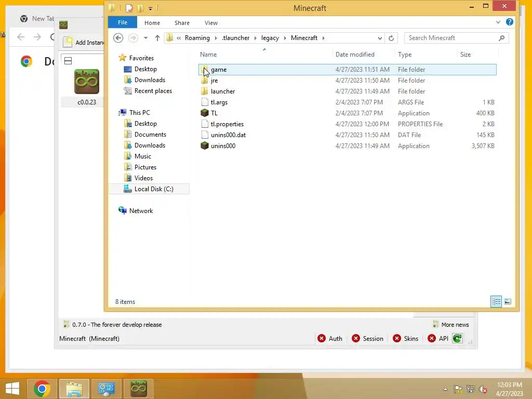This screenshot has height=399, width=532.
Task: Sort by Name column header
Action: (264, 54)
